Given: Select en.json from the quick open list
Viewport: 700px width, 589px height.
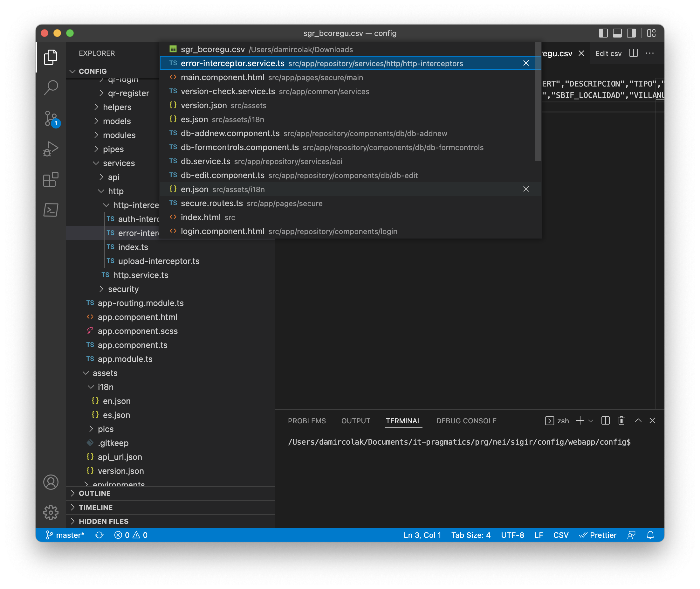Looking at the screenshot, I should (x=195, y=189).
